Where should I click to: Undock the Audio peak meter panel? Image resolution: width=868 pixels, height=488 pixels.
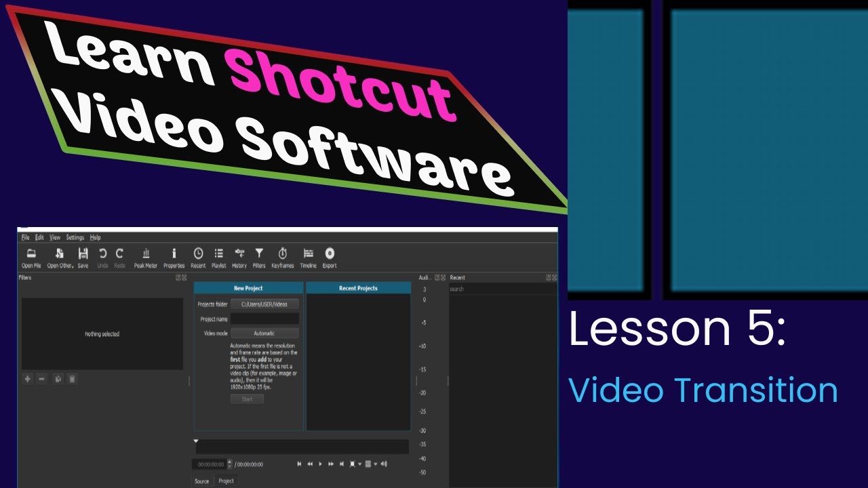coord(437,277)
